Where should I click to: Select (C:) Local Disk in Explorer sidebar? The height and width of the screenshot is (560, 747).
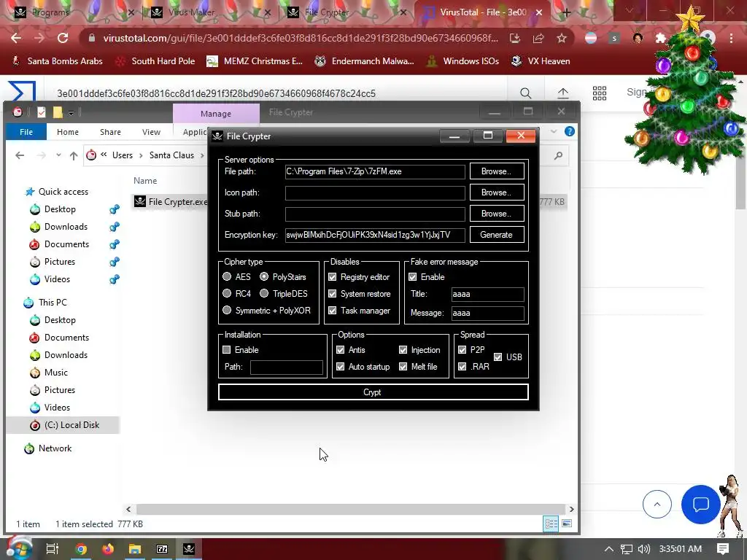coord(63,425)
